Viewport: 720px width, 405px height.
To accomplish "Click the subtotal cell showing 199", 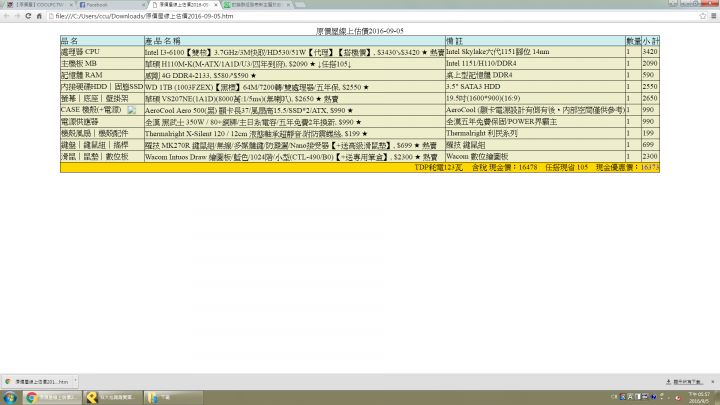I will coord(650,134).
